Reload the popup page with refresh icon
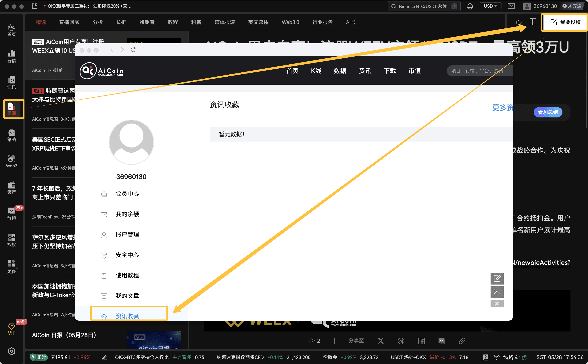Viewport: 588px width, 364px height. click(133, 50)
